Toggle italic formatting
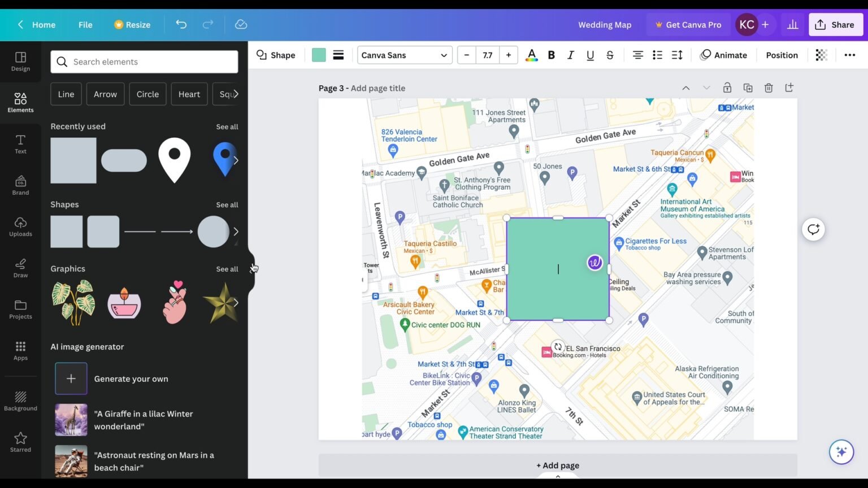Viewport: 868px width, 488px height. click(x=570, y=55)
